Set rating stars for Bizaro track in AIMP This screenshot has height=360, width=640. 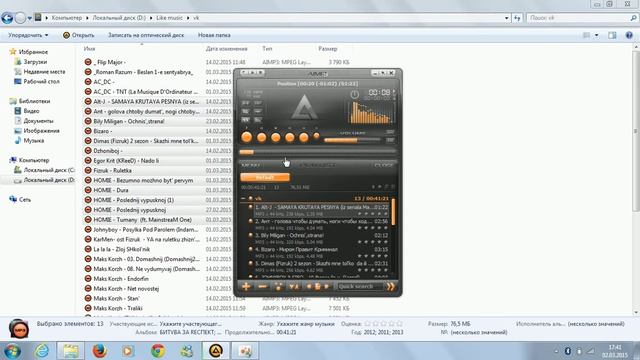click(372, 256)
